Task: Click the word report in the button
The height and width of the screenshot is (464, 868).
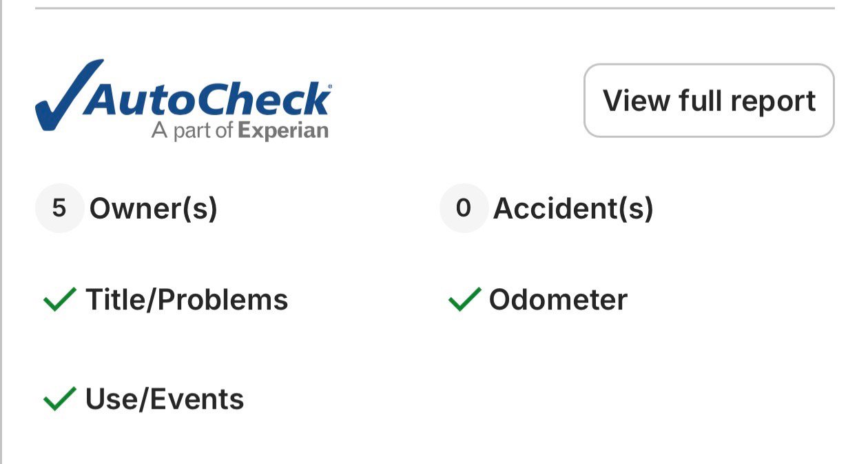Action: 773,101
